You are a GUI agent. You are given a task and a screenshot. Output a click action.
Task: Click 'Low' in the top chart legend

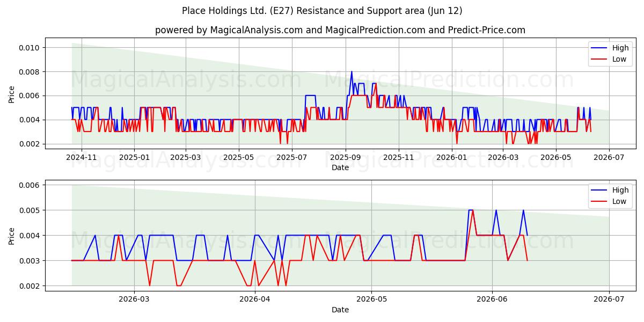(619, 59)
